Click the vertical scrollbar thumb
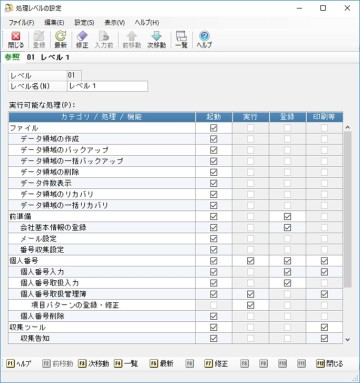Image resolution: width=360 pixels, height=383 pixels. coord(347,209)
